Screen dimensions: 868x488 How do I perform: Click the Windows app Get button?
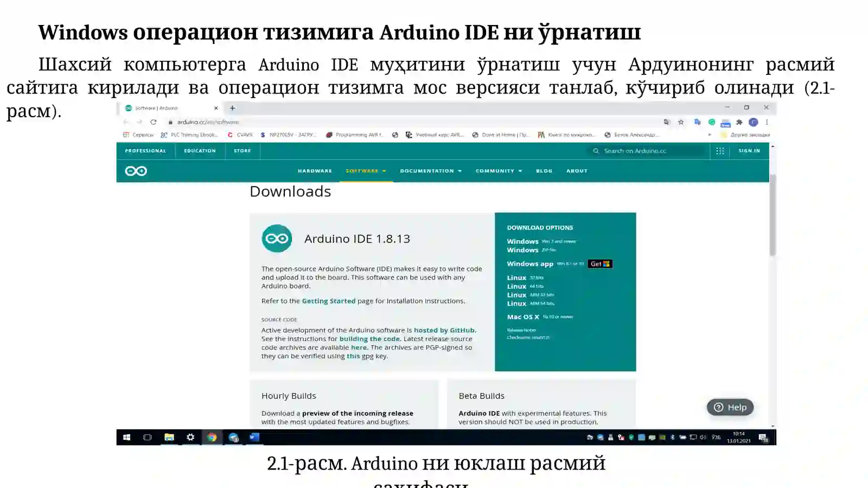(600, 264)
